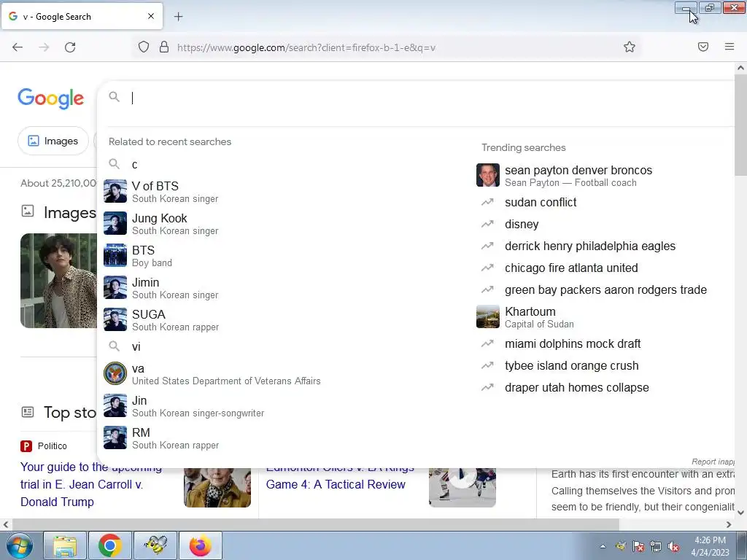Open the Save to Pocket icon
747x560 pixels.
click(x=703, y=47)
